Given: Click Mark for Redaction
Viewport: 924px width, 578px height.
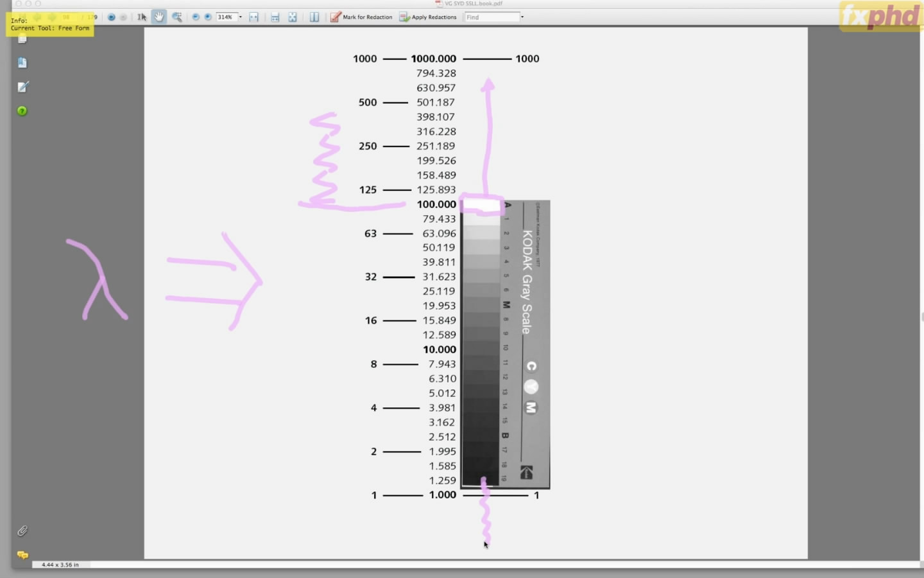Looking at the screenshot, I should (x=361, y=17).
